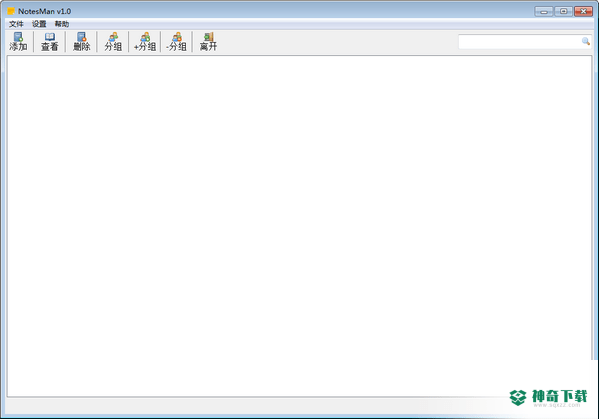
Task: Focus the search text box in toolbar
Action: (520, 42)
